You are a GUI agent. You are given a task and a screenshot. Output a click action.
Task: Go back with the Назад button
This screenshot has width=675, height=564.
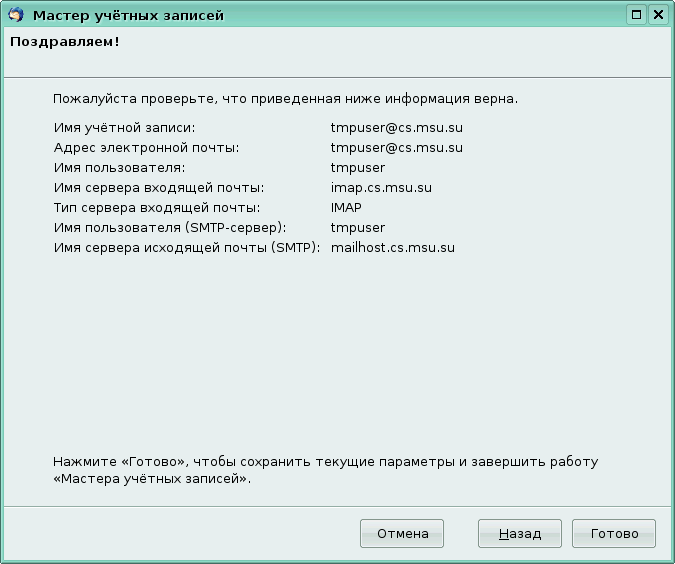(520, 534)
